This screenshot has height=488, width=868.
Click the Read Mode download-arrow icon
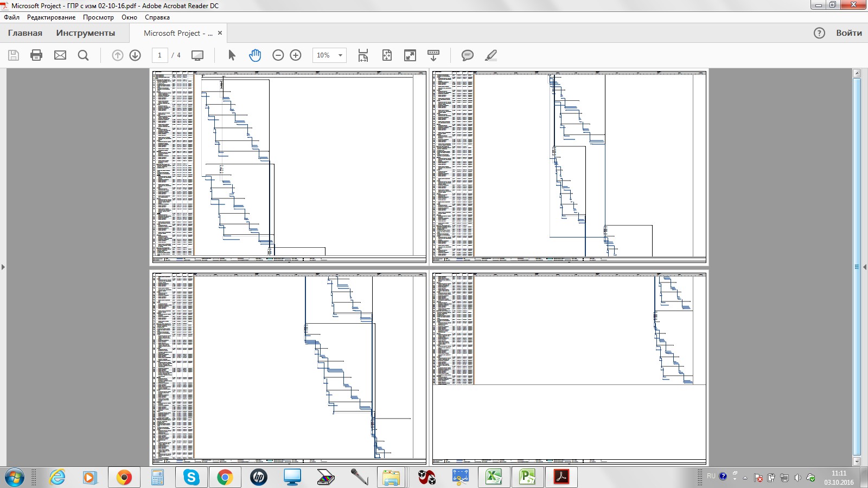point(433,55)
